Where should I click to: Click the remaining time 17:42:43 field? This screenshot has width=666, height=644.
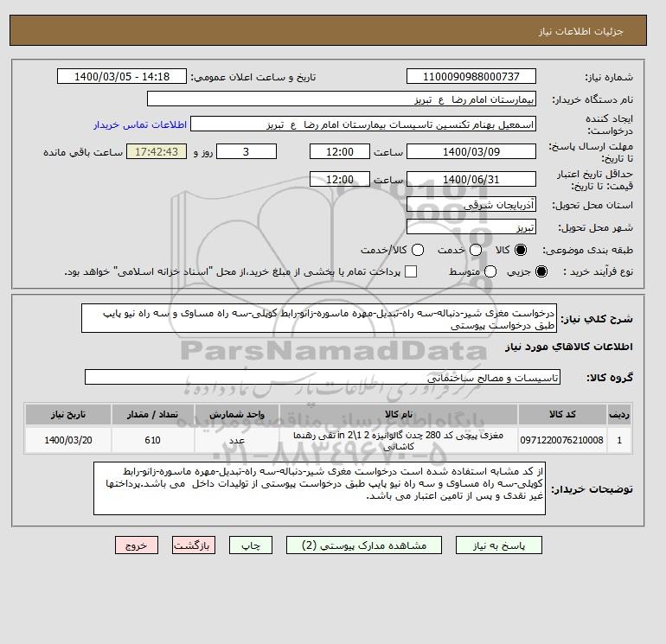tap(157, 151)
